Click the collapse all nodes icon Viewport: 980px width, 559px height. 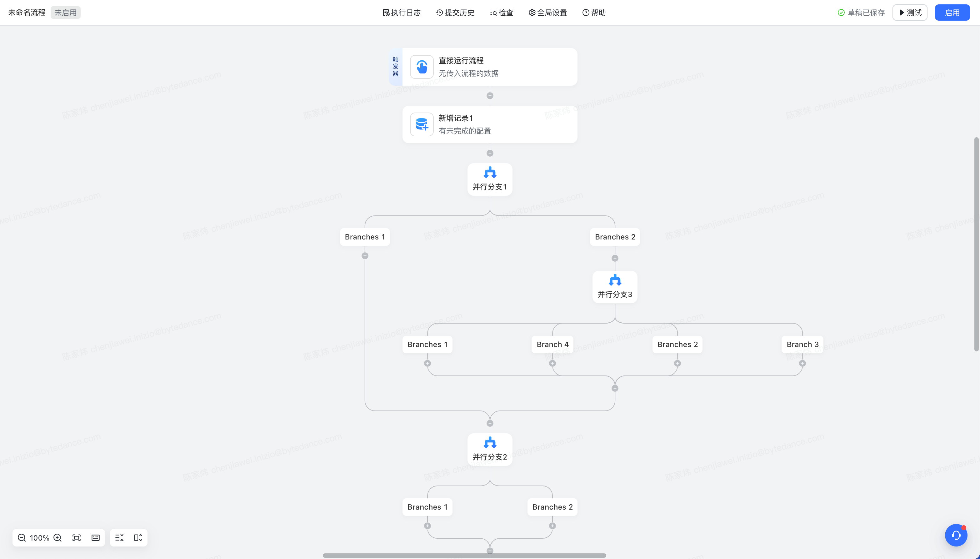[x=119, y=537]
